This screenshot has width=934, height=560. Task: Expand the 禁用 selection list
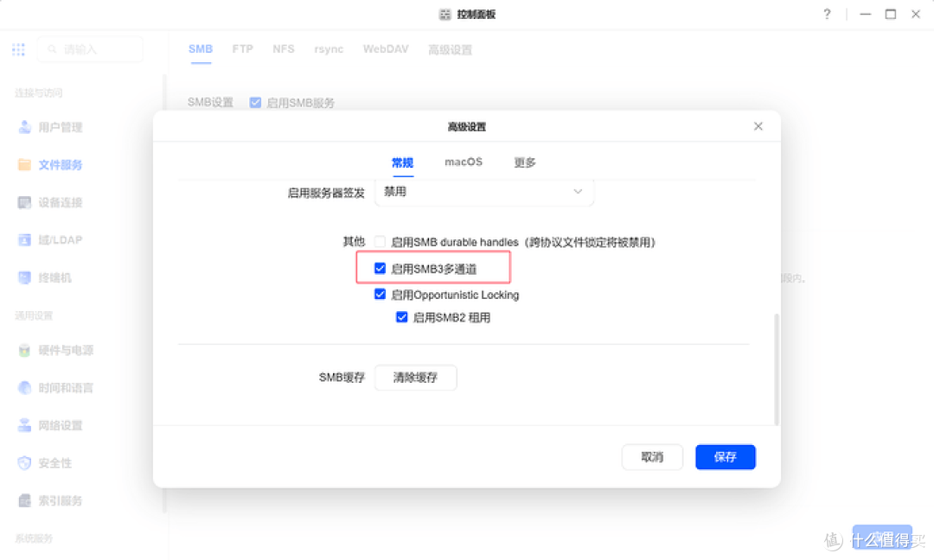(483, 191)
